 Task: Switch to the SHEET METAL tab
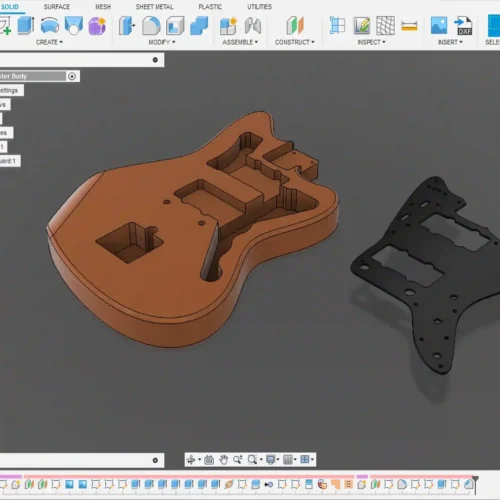(154, 7)
